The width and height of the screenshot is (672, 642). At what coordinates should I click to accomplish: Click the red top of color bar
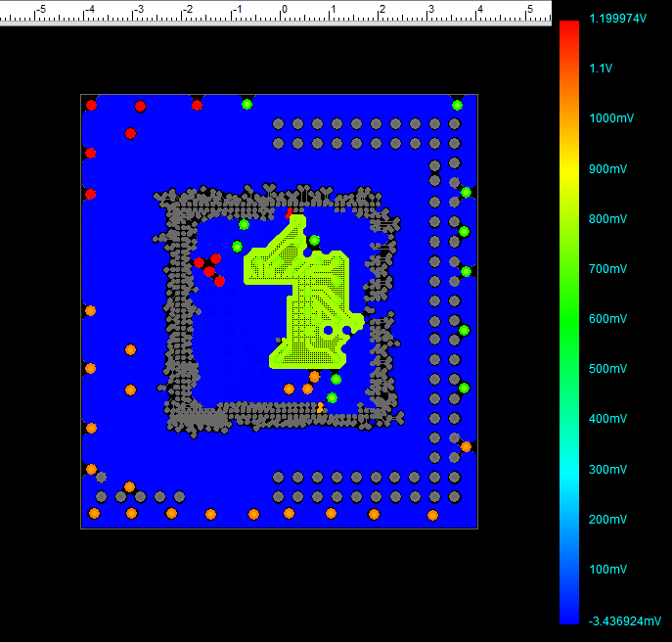tap(568, 29)
